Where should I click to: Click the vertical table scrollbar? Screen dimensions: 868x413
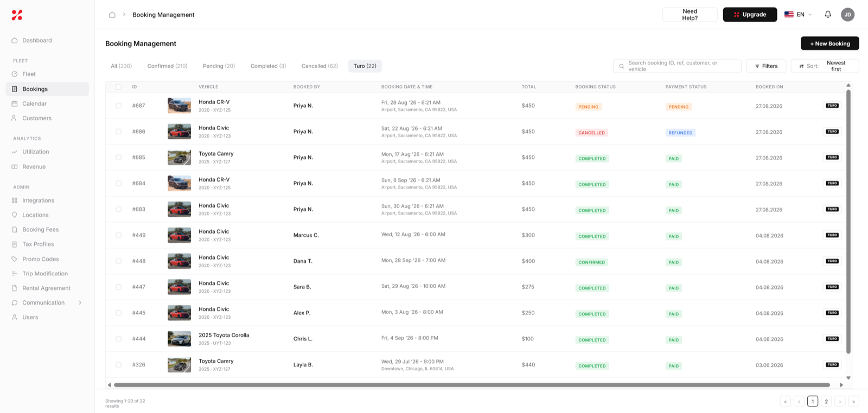(848, 221)
